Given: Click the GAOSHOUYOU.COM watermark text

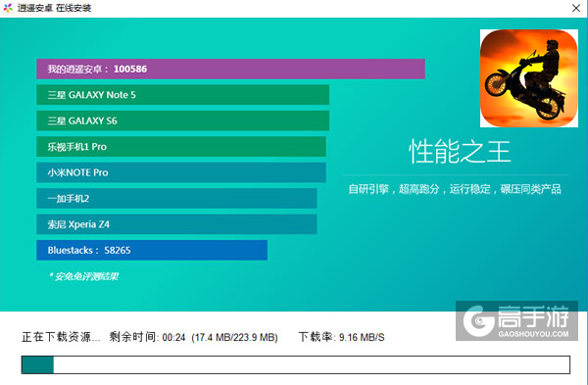Looking at the screenshot, I should (x=533, y=334).
